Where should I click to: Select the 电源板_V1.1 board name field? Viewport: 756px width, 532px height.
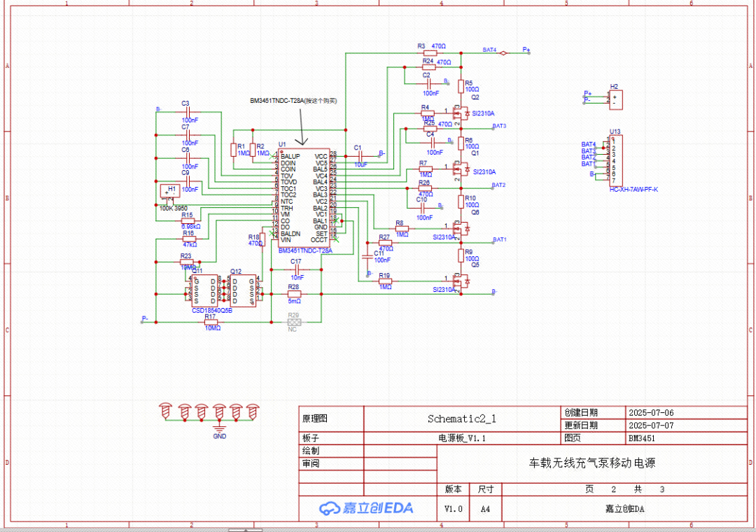[461, 438]
